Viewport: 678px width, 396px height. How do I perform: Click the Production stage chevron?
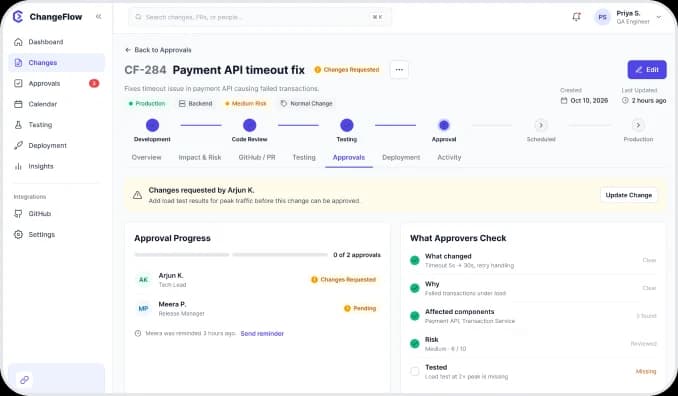click(638, 125)
